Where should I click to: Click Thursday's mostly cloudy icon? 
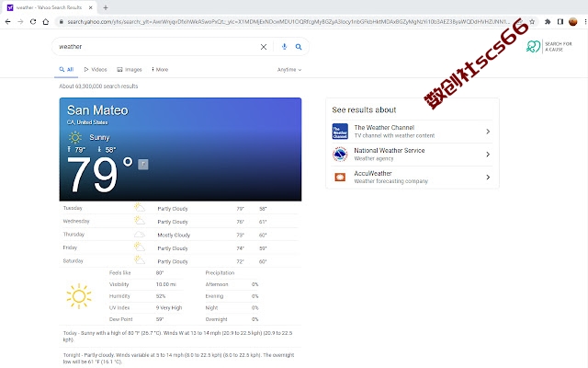140,235
